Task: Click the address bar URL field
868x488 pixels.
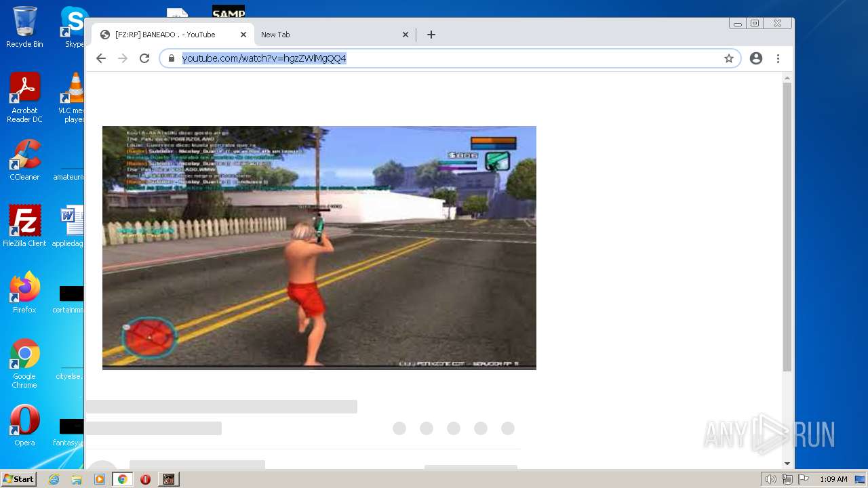Action: click(x=450, y=58)
